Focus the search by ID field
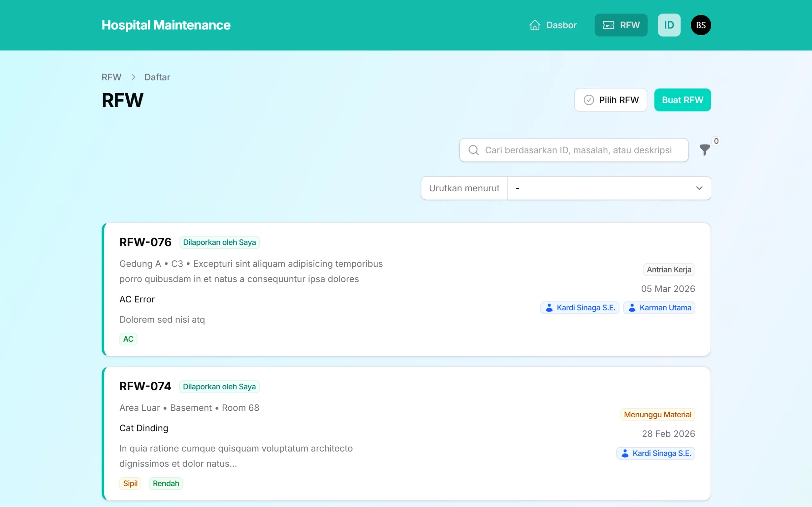Image resolution: width=812 pixels, height=507 pixels. [578, 150]
